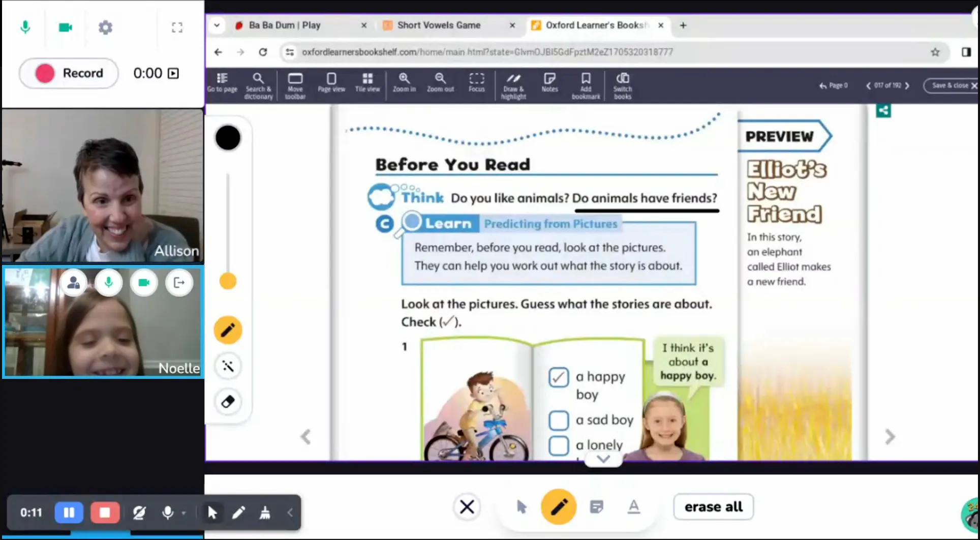Image resolution: width=980 pixels, height=540 pixels.
Task: Select the eraser tool in the side panel
Action: click(228, 402)
